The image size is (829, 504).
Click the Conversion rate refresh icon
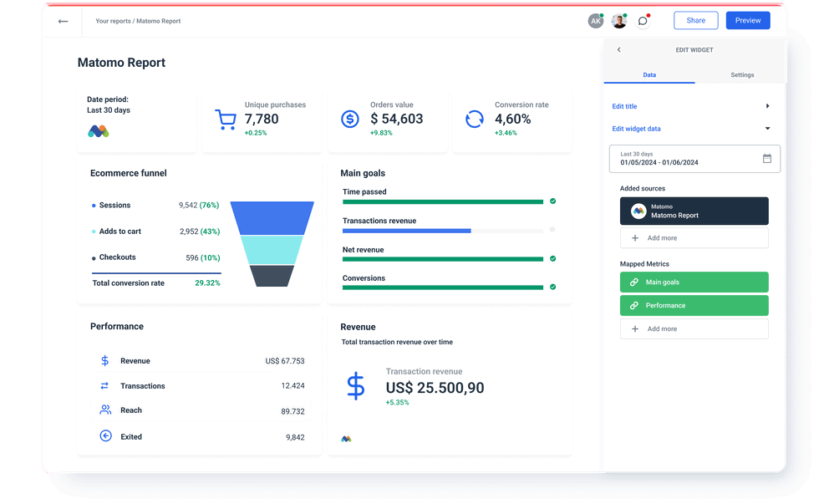tap(474, 120)
